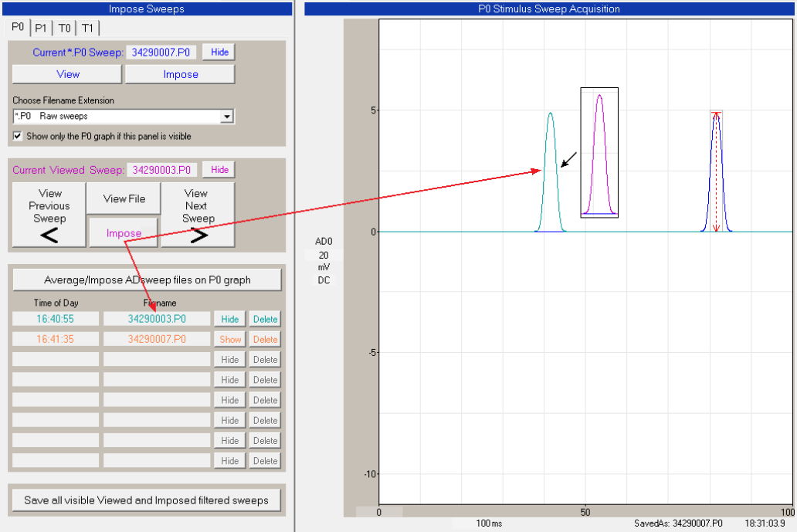Click the 100 ms time scale field
The image size is (797, 532).
coord(488,524)
